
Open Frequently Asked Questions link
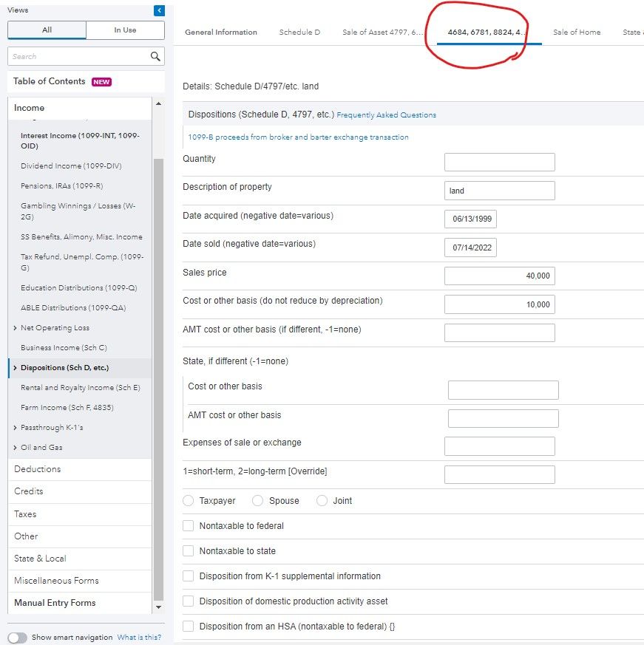coord(386,115)
